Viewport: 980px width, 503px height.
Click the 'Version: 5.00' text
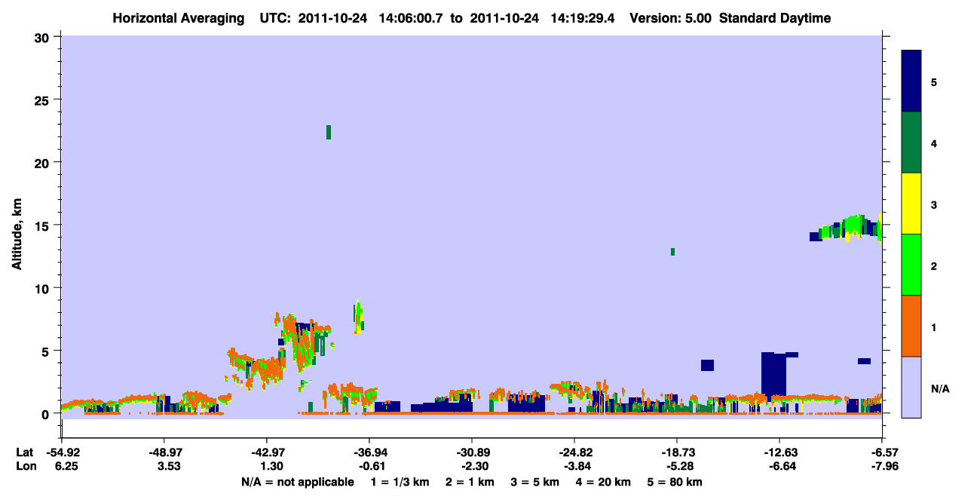coord(671,18)
